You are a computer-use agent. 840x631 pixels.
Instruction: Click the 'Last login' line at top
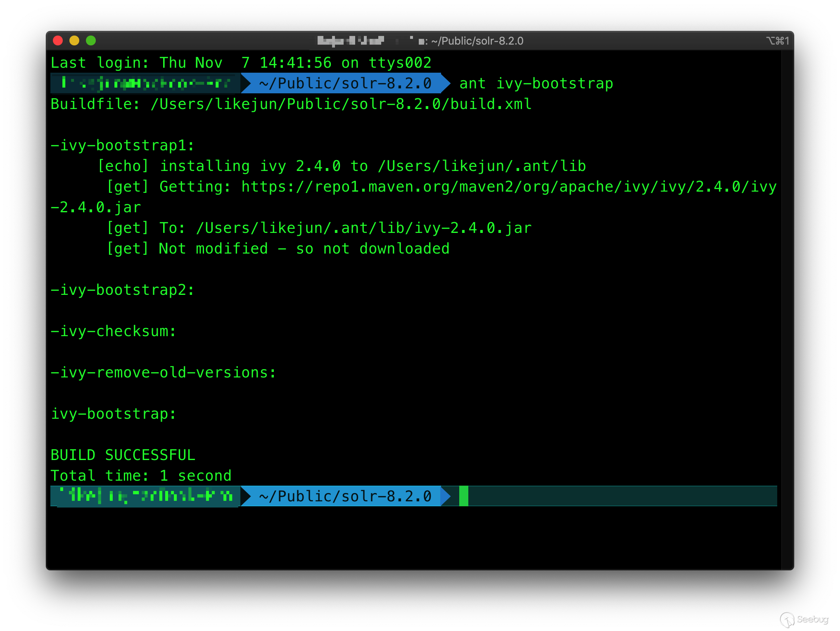[241, 63]
